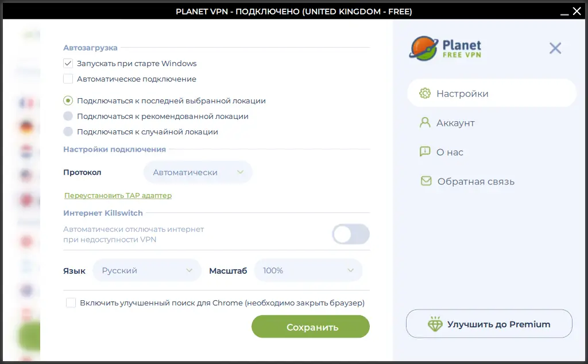Open the Протокол dropdown
This screenshot has width=588, height=364.
(198, 172)
